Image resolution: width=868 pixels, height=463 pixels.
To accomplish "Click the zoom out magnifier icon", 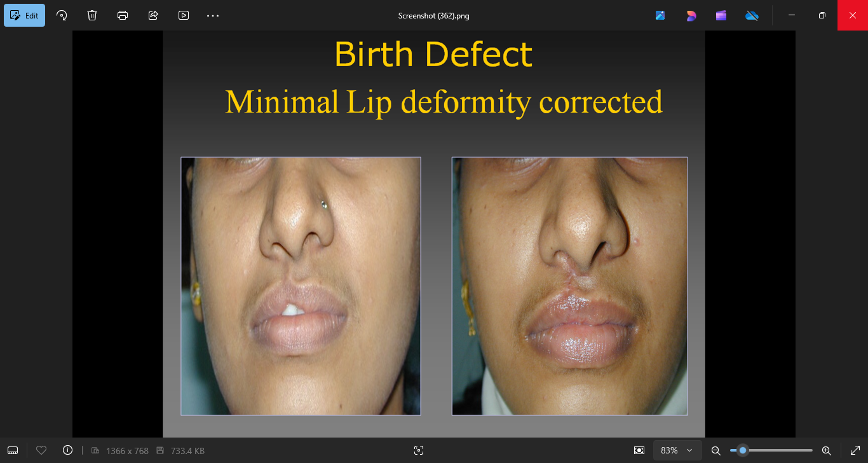I will click(715, 450).
